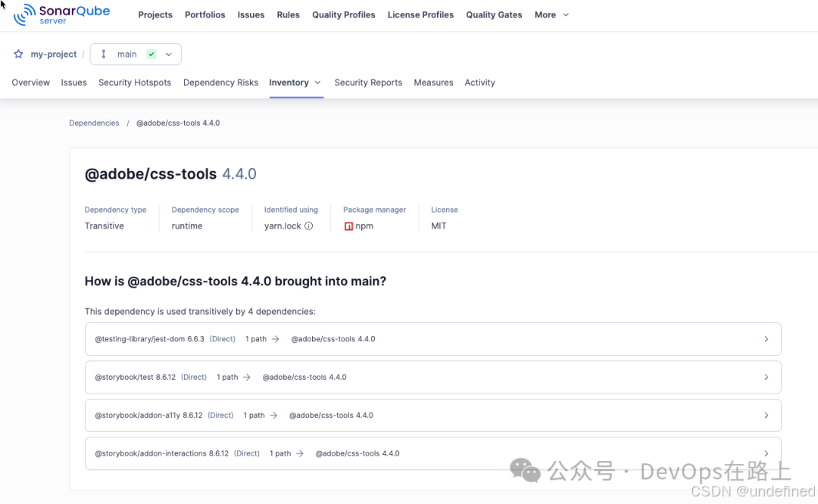
Task: Click the branch icon beside main
Action: coord(104,54)
